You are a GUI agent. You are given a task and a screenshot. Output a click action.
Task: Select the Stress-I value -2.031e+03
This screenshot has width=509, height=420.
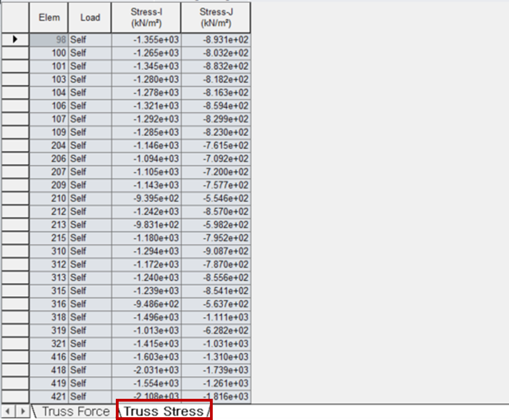click(146, 370)
